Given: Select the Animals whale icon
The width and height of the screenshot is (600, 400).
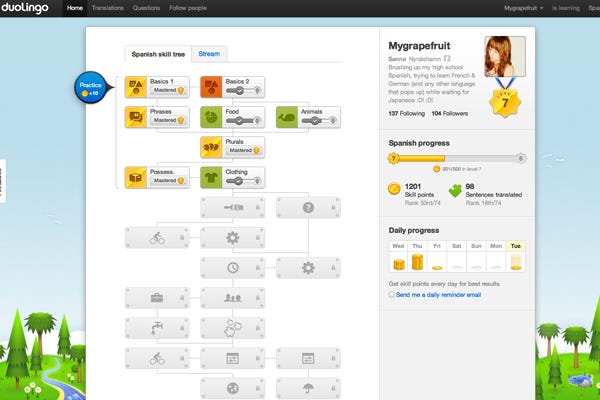Looking at the screenshot, I should tap(287, 117).
